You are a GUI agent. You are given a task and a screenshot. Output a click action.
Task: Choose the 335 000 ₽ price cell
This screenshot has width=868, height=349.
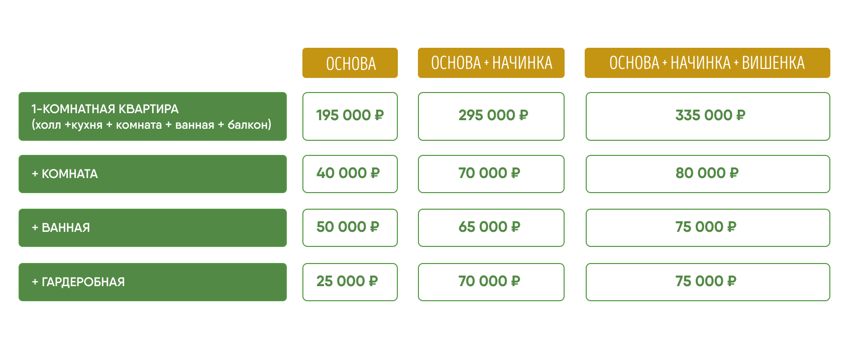pos(708,116)
